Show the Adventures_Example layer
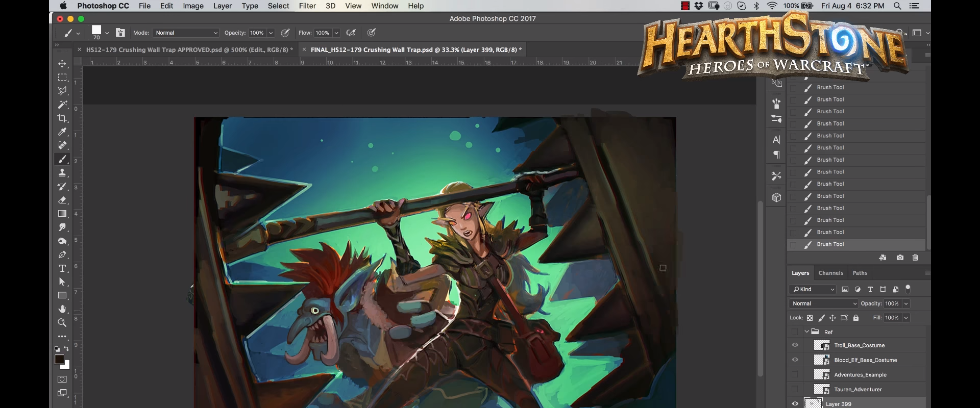This screenshot has height=408, width=980. pos(795,375)
